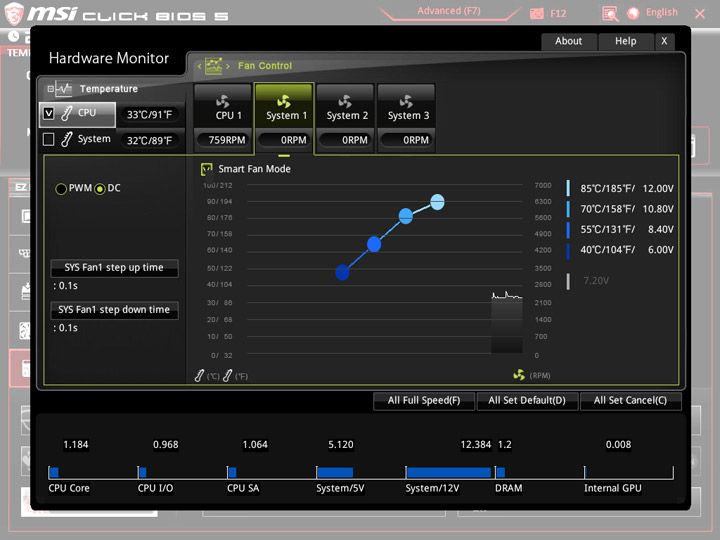
Task: Click the DRAM voltage bar
Action: click(x=501, y=472)
